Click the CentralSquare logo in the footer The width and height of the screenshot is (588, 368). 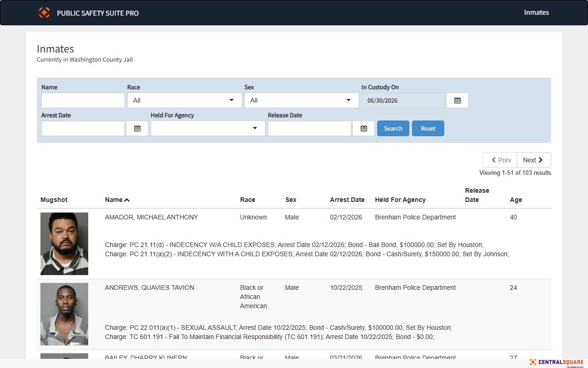click(x=556, y=362)
